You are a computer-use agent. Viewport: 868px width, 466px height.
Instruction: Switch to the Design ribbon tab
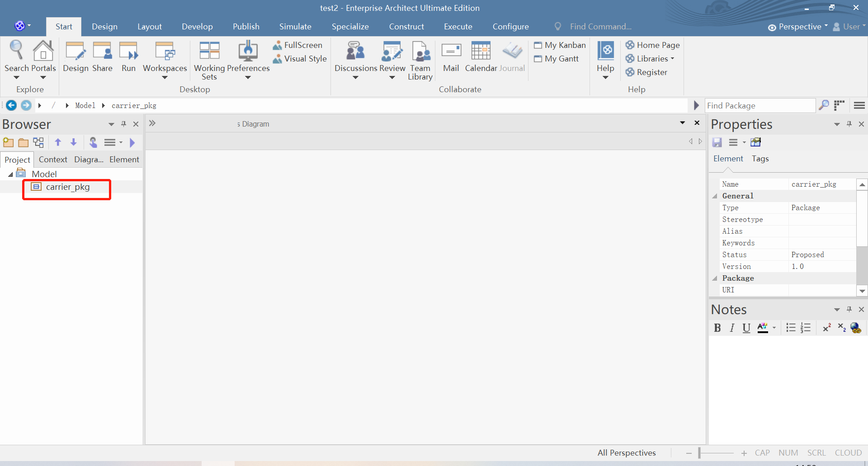coord(104,27)
